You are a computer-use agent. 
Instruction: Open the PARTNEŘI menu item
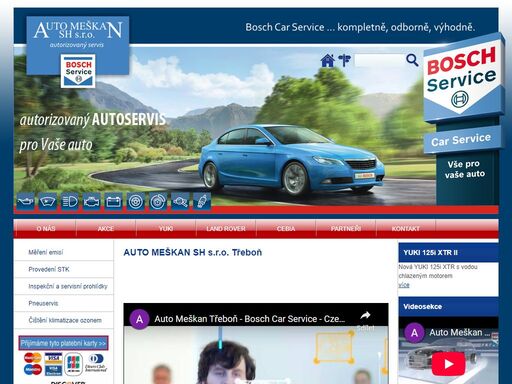(346, 229)
